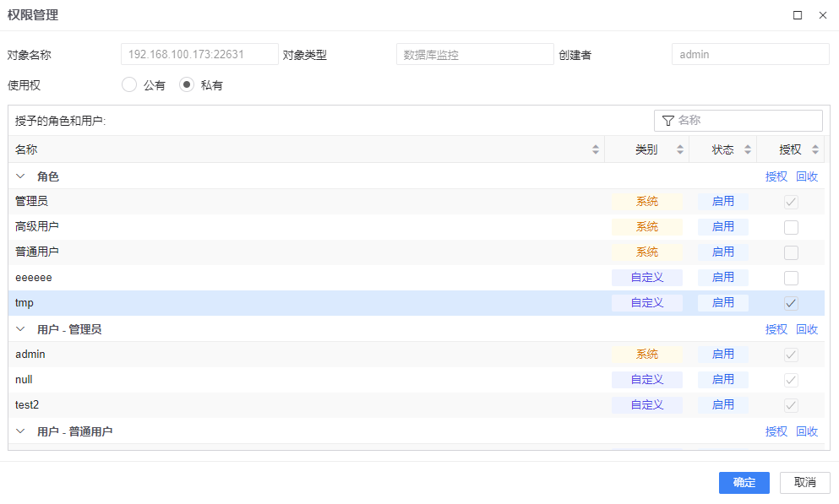Focus the 名称 filter input field

(x=738, y=121)
